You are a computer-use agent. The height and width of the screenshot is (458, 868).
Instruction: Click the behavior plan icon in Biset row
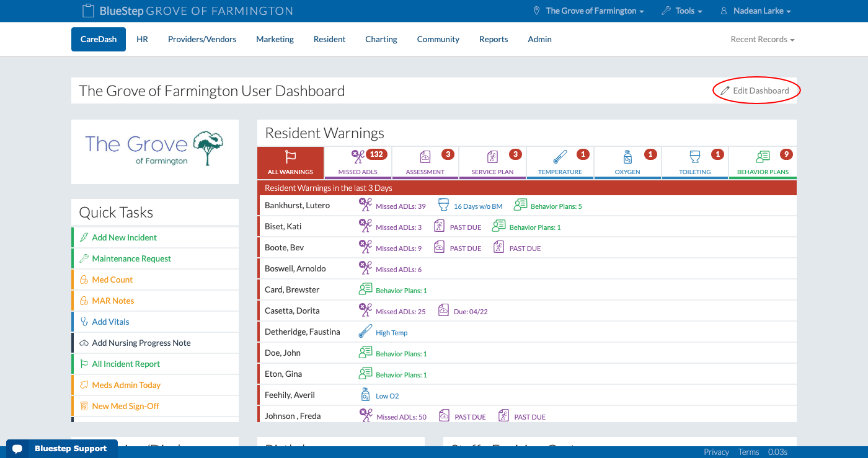click(498, 226)
